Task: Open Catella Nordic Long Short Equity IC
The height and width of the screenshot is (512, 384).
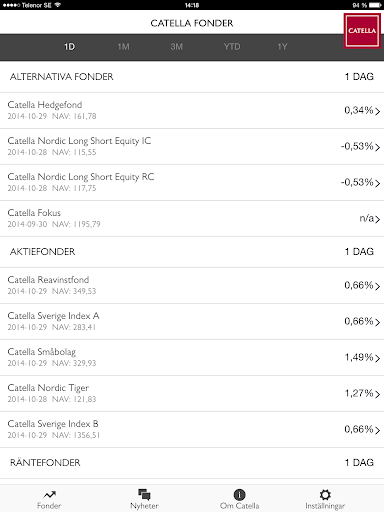Action: point(192,146)
